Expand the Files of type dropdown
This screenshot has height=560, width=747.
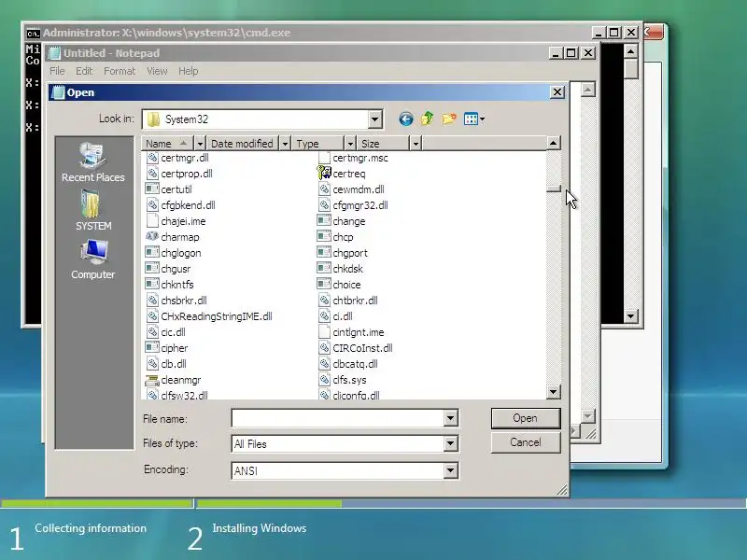[x=450, y=444]
